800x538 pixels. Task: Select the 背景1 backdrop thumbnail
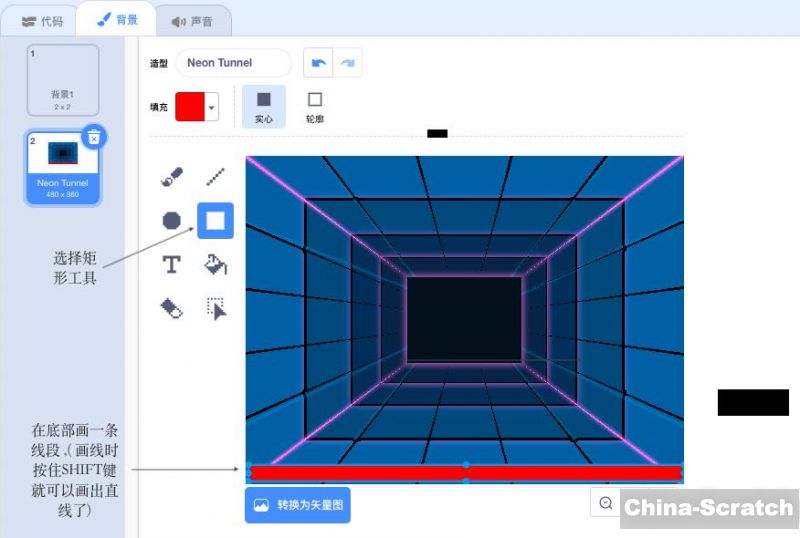coord(62,80)
